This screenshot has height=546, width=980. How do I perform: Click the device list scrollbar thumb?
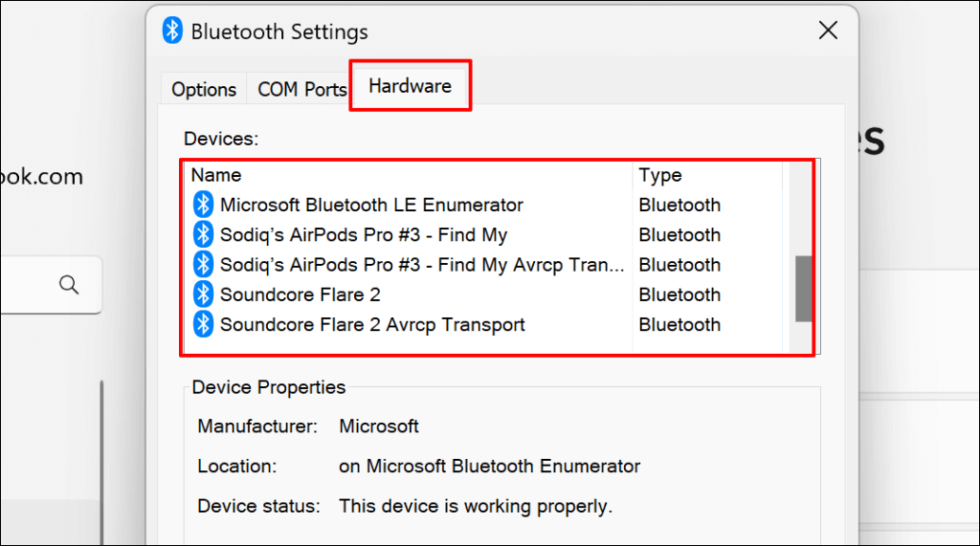[x=804, y=288]
